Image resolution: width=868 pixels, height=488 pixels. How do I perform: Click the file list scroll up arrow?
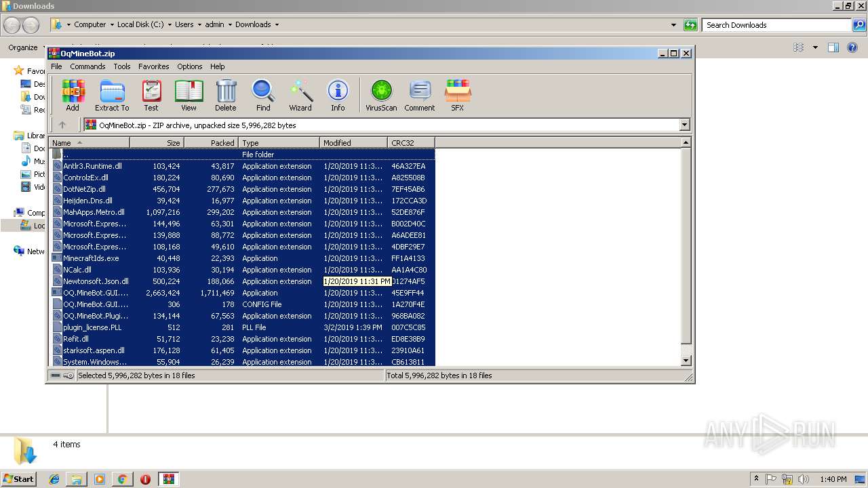[686, 142]
